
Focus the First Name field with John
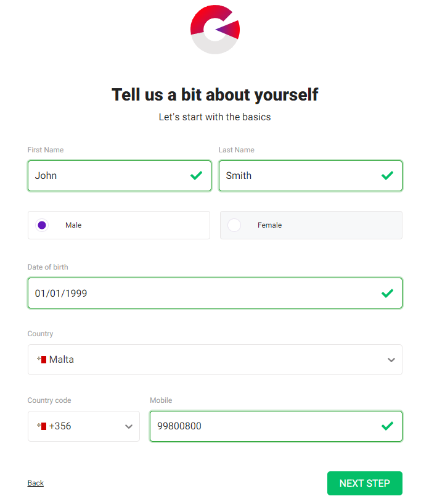(120, 176)
